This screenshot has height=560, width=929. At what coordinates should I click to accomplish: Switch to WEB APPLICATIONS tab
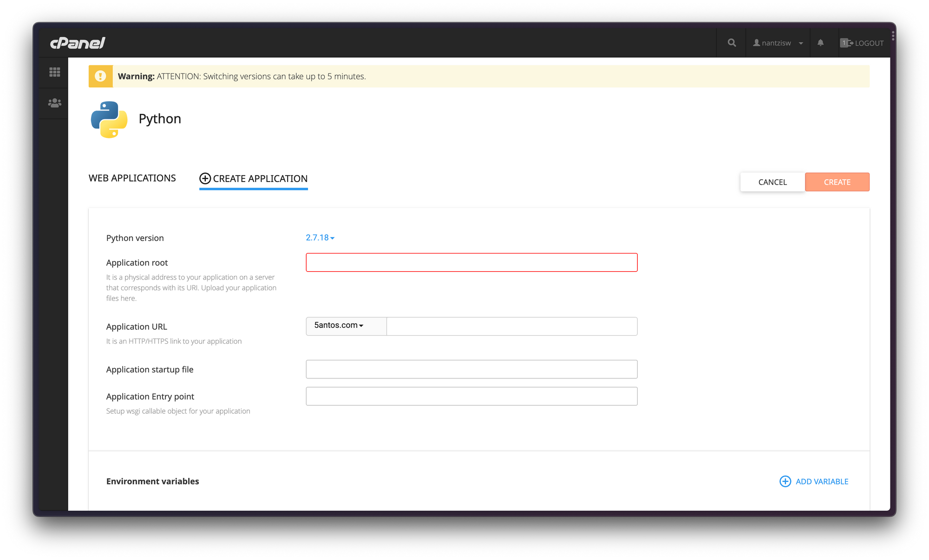[132, 178]
